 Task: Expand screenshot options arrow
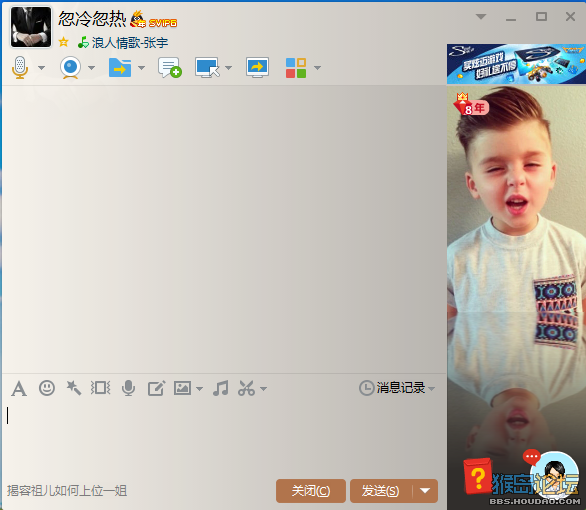click(263, 389)
